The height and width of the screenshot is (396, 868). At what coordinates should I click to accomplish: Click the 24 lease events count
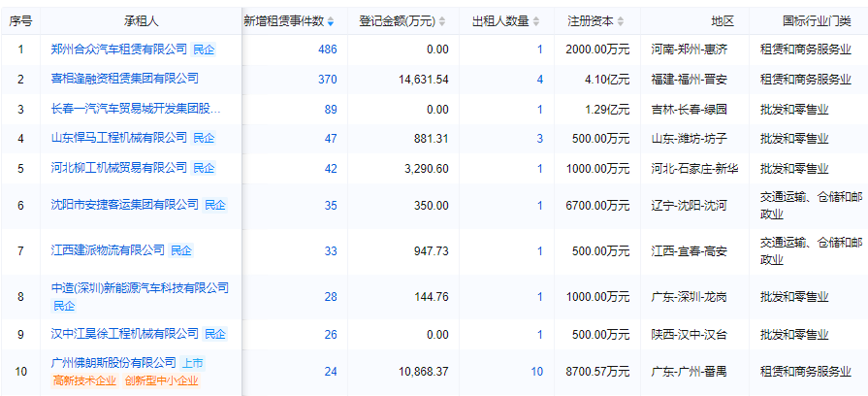331,372
